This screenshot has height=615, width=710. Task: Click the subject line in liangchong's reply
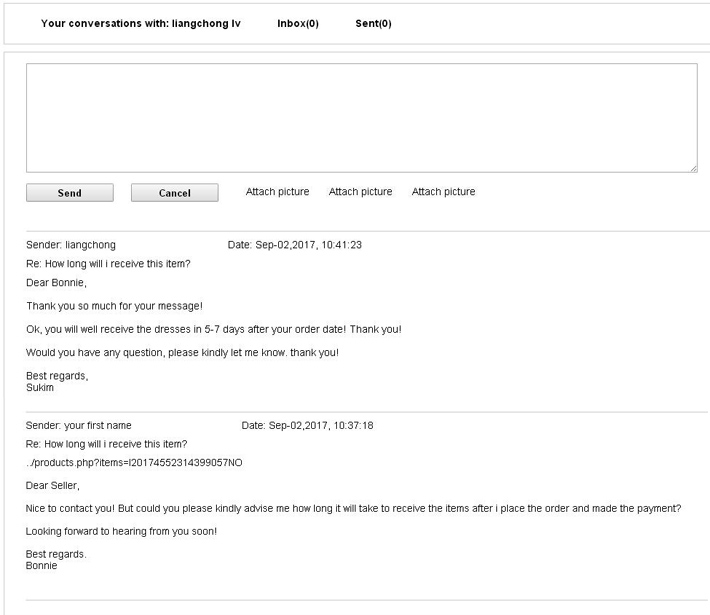click(108, 264)
